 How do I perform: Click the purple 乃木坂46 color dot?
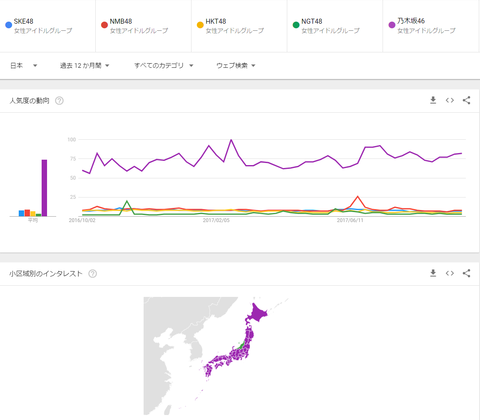click(392, 25)
